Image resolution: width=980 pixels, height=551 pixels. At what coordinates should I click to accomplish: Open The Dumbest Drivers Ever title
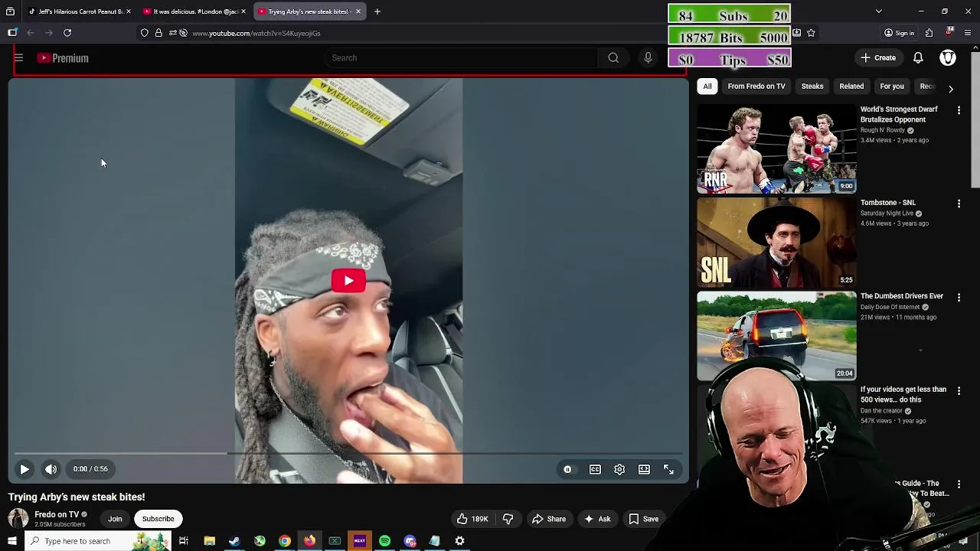[x=902, y=296]
